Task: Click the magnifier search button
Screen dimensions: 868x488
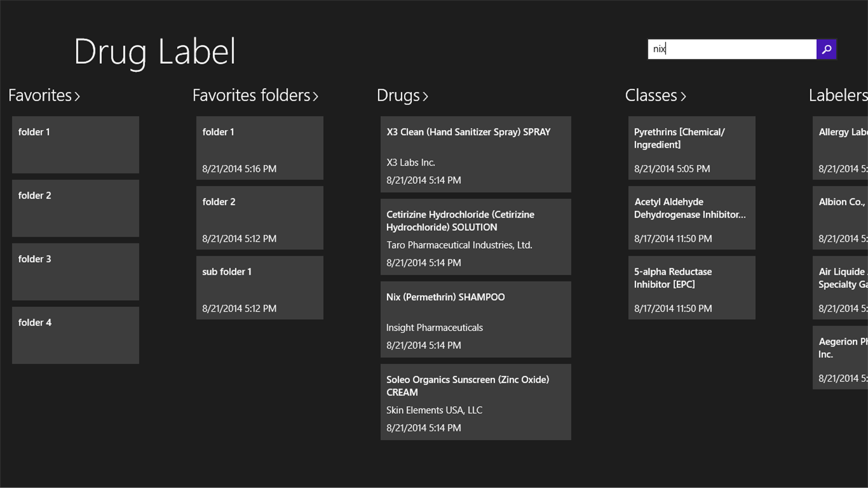Action: tap(826, 49)
